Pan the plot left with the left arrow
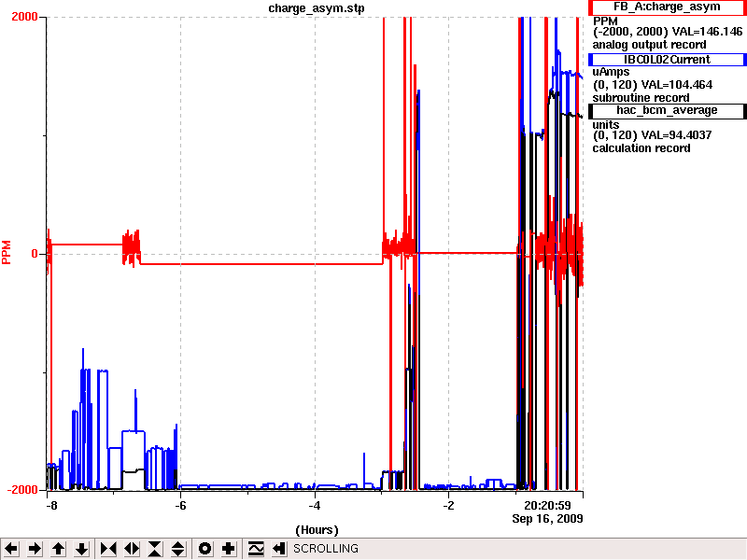This screenshot has height=560, width=747. pos(11,549)
